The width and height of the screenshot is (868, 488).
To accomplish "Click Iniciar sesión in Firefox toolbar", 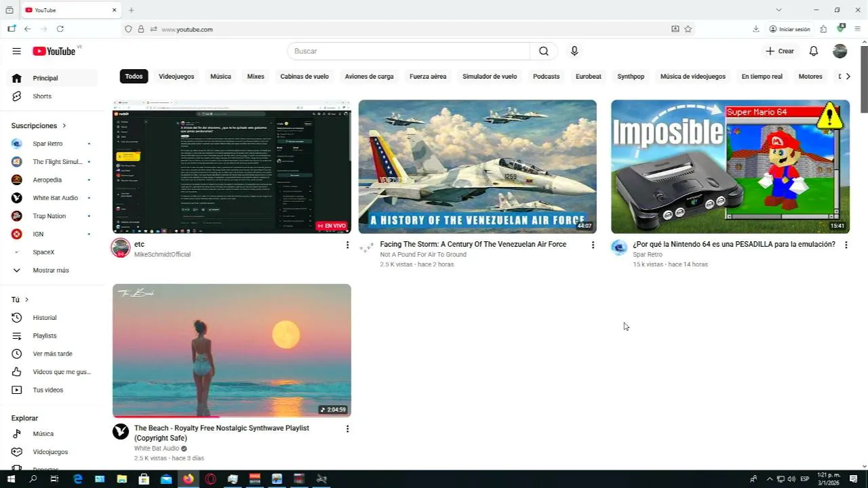I will 789,29.
